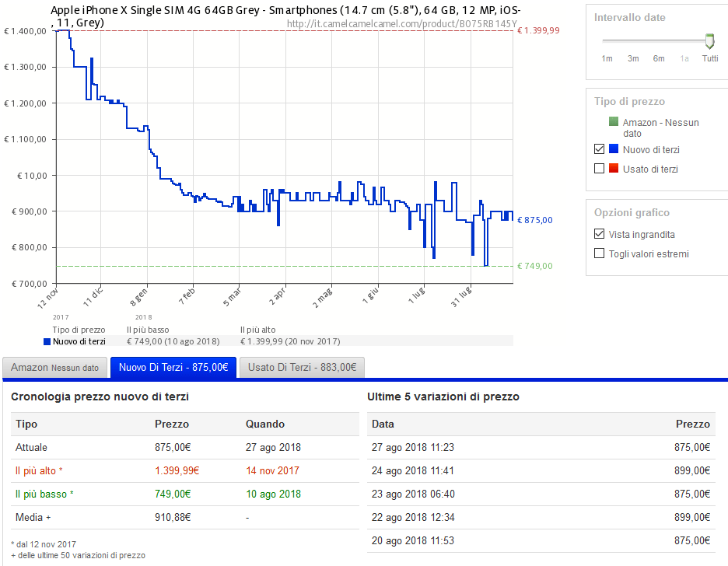728x566 pixels.
Task: Choose the Tutti date range option
Action: click(x=710, y=58)
